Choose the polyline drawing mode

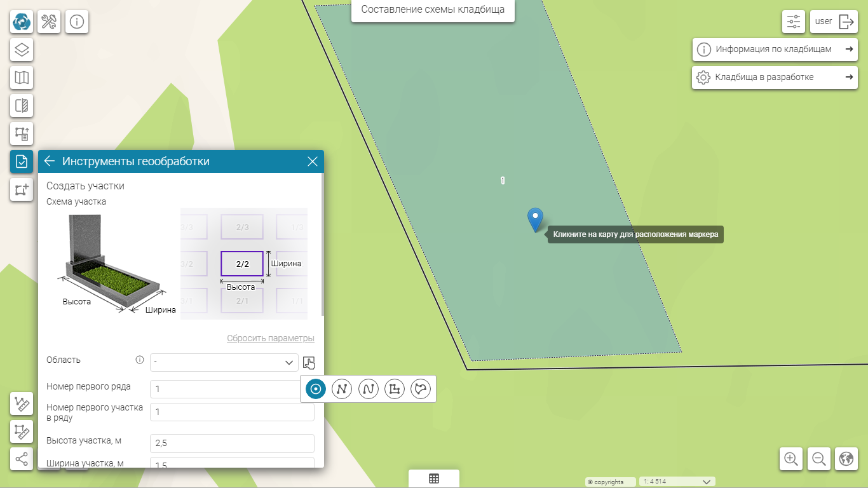tap(342, 388)
